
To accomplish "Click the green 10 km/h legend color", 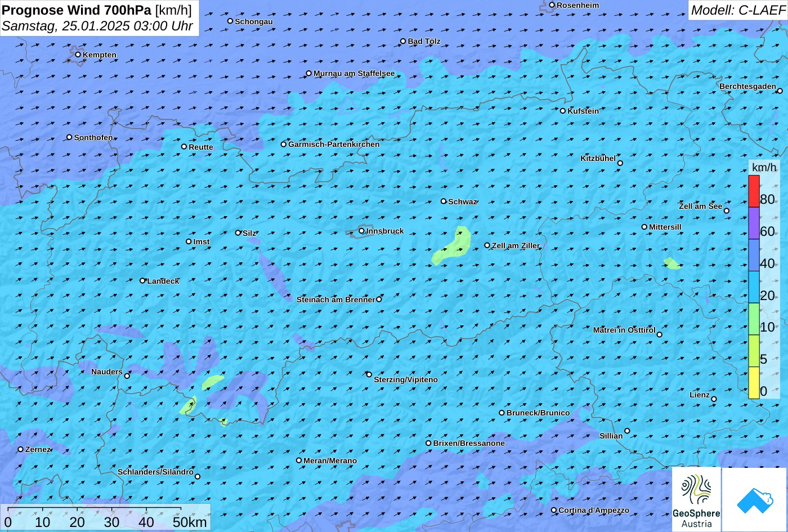I will coord(754,319).
